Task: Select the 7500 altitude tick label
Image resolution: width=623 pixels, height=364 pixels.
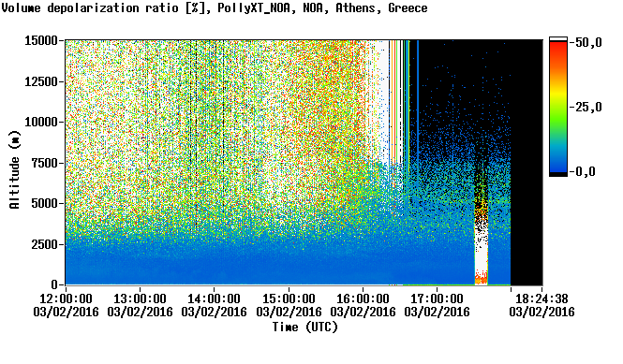Action: pyautogui.click(x=45, y=163)
